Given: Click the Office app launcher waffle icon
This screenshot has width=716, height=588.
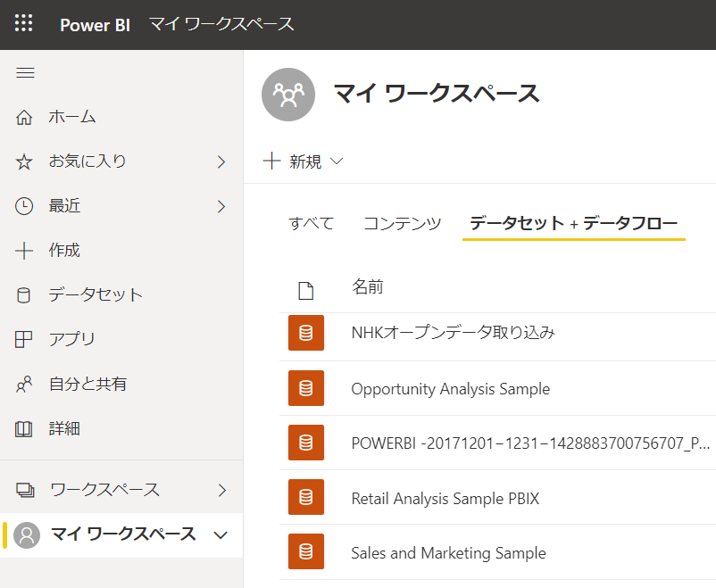Looking at the screenshot, I should [x=23, y=24].
